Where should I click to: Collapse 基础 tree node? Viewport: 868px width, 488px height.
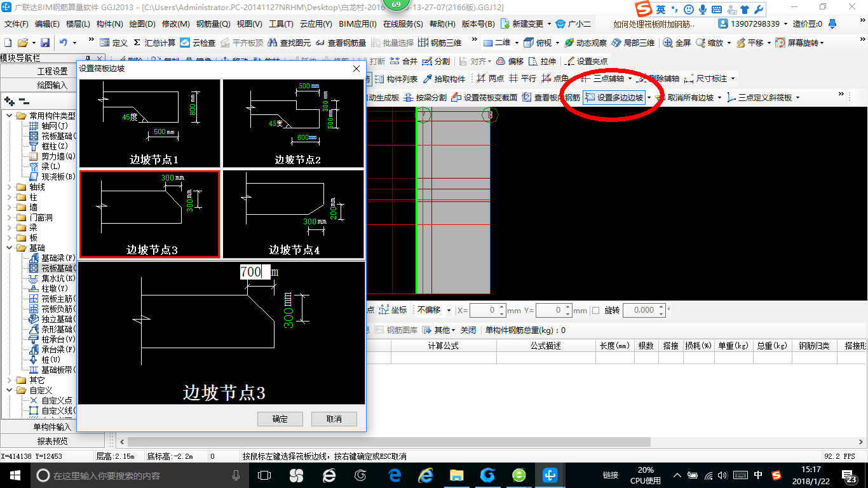pyautogui.click(x=10, y=248)
